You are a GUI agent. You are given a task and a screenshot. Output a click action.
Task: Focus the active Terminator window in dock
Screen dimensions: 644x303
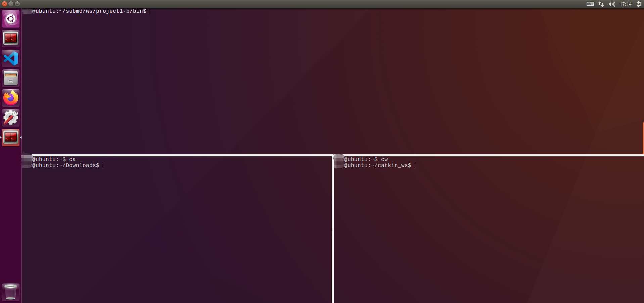(x=11, y=138)
